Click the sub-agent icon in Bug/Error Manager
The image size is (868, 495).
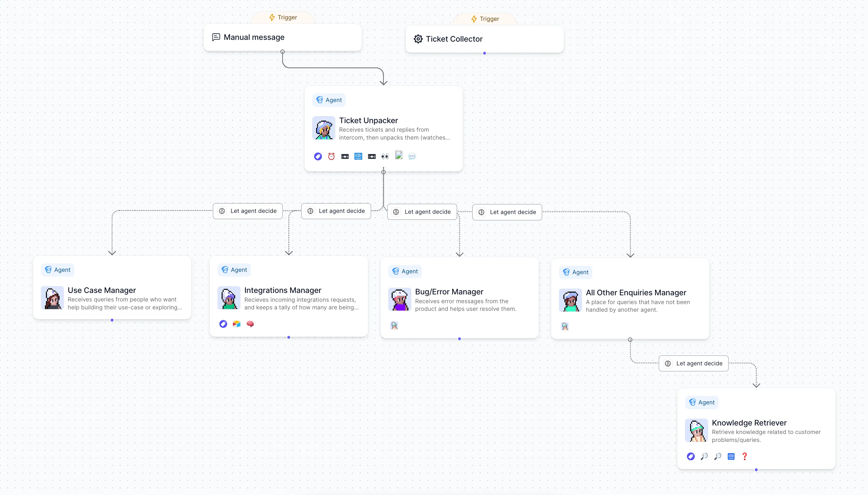pyautogui.click(x=394, y=326)
